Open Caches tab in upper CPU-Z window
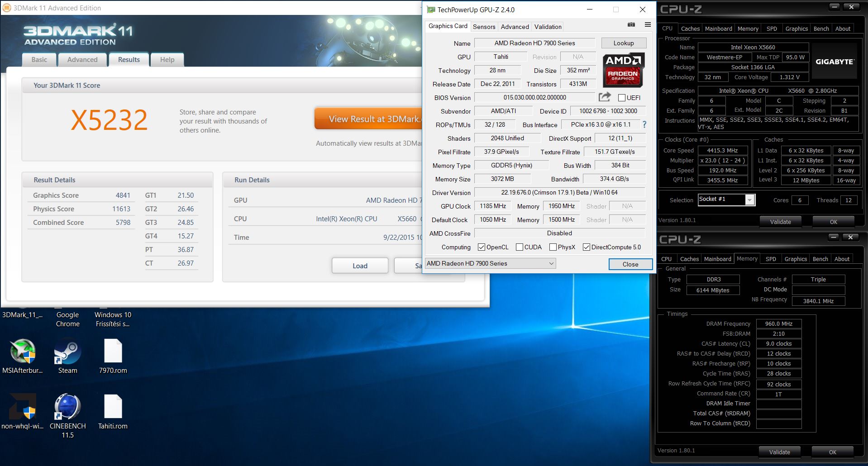The image size is (868, 466). (690, 29)
